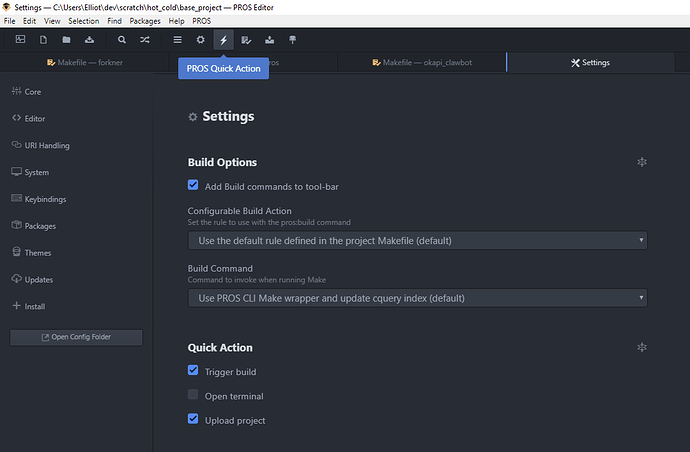Open Core settings section

pyautogui.click(x=26, y=92)
